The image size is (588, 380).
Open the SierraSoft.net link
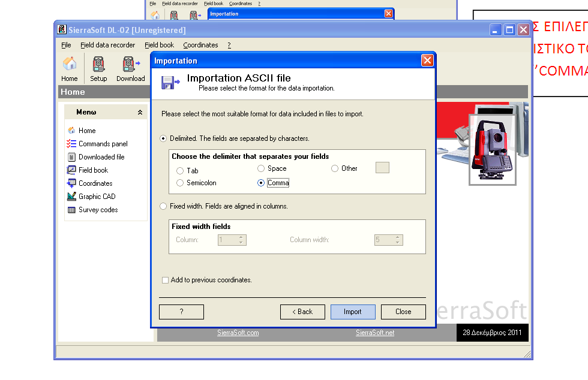[375, 333]
